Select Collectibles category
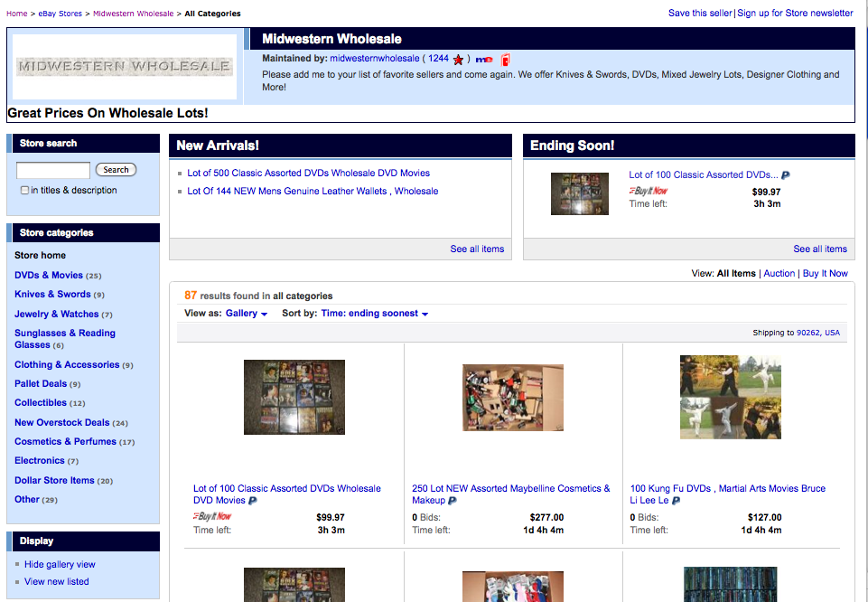The height and width of the screenshot is (602, 868). click(x=41, y=402)
